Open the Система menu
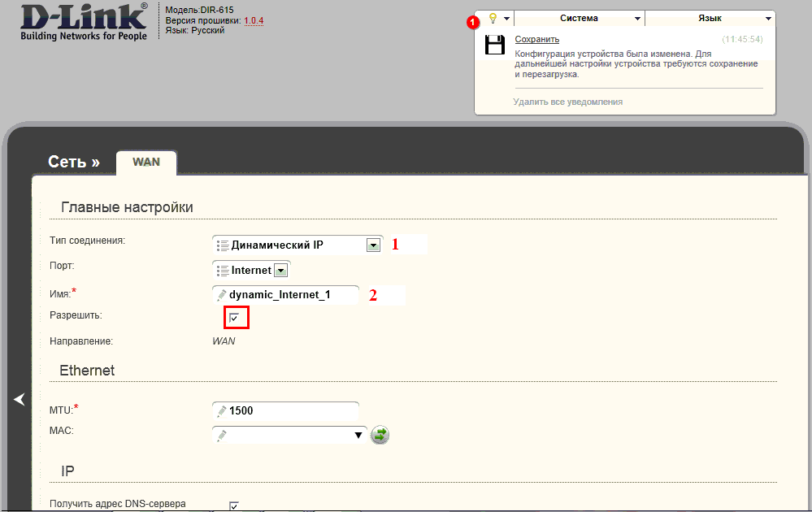The height and width of the screenshot is (512, 812). coord(579,18)
